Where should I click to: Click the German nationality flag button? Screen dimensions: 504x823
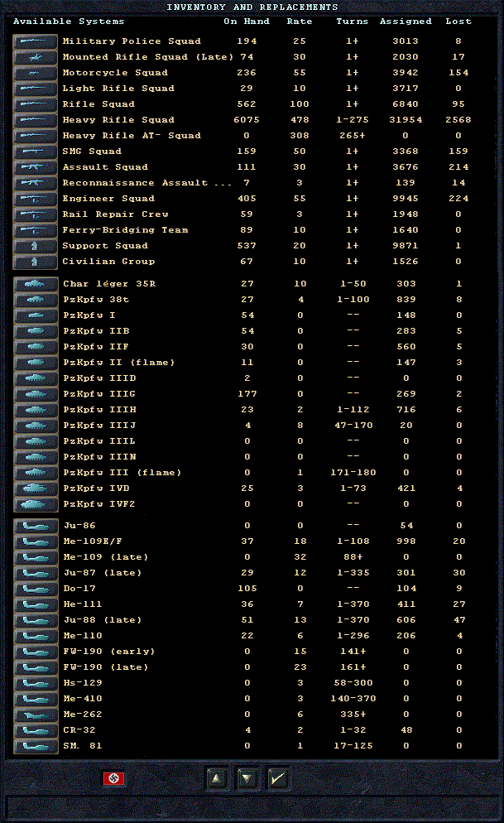pos(114,778)
